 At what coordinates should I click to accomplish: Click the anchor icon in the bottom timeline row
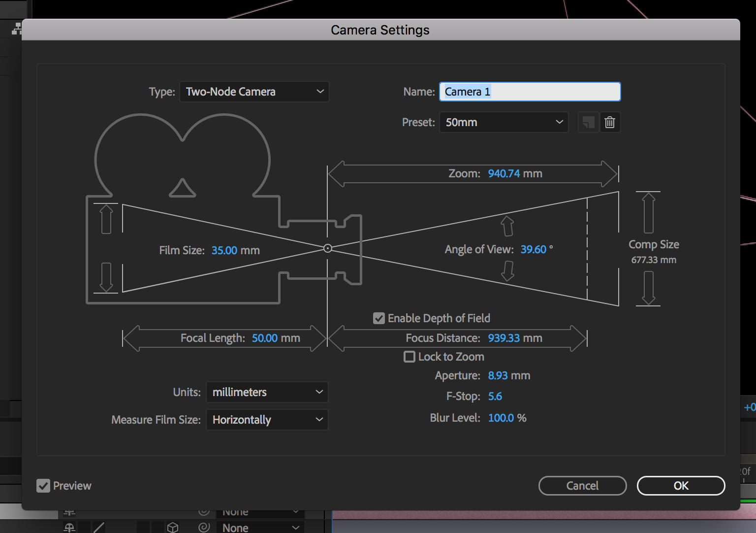click(x=69, y=528)
